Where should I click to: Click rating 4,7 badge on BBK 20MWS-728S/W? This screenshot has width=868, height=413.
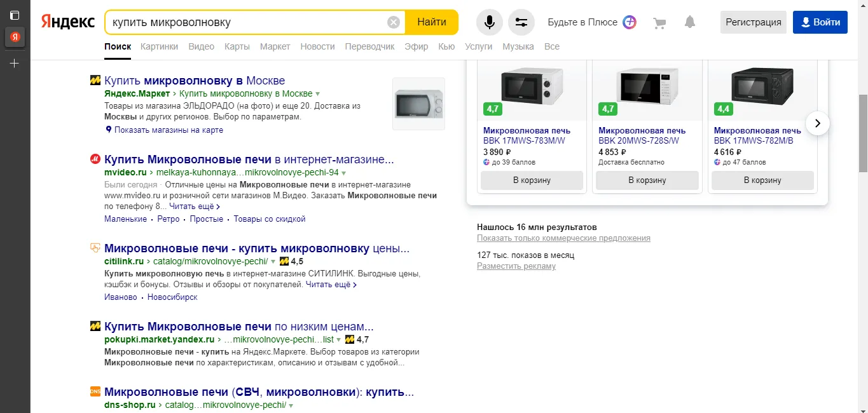tap(608, 109)
